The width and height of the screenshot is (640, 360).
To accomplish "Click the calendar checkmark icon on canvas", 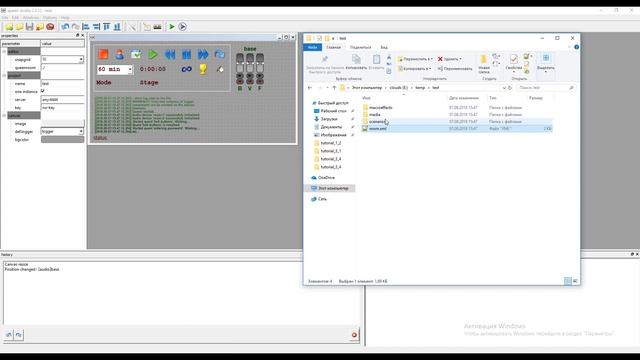I will [x=136, y=54].
